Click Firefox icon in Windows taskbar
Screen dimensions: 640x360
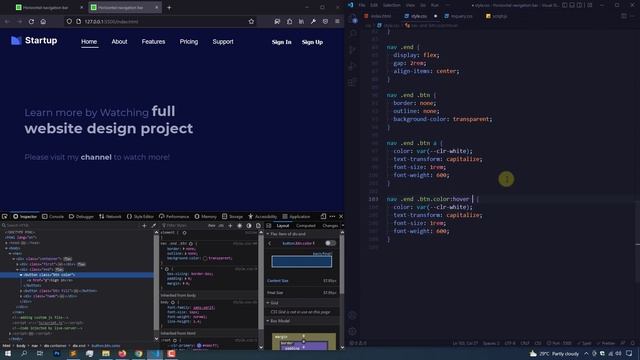122,353
